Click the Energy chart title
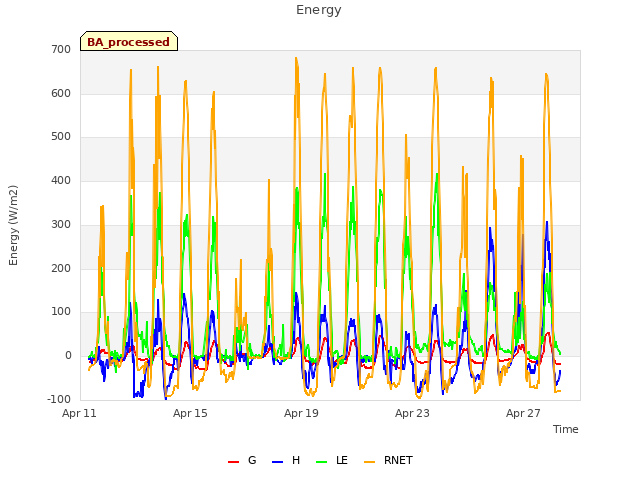640x480 pixels. click(319, 10)
